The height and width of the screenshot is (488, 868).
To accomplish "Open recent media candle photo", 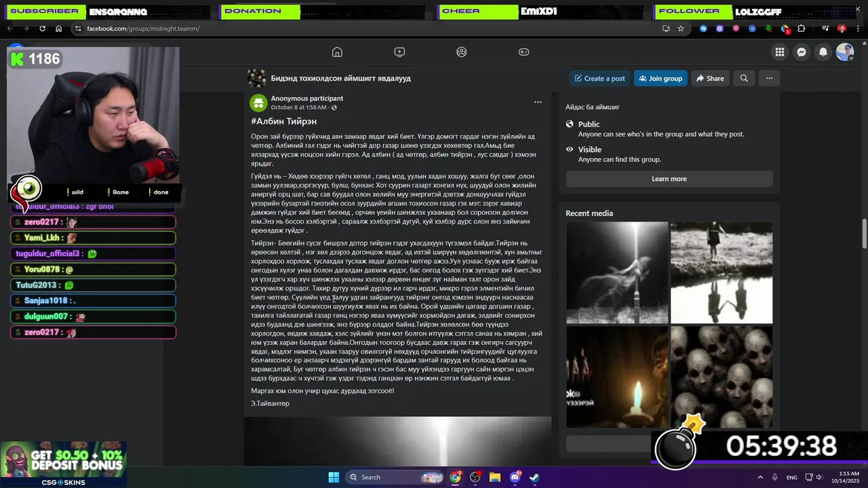I will click(x=617, y=377).
